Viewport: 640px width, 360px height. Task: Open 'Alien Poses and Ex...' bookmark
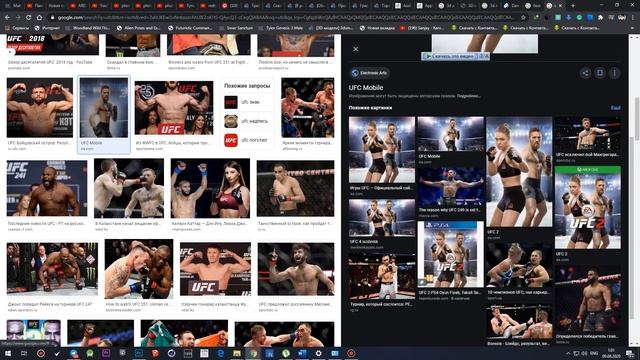(138, 28)
